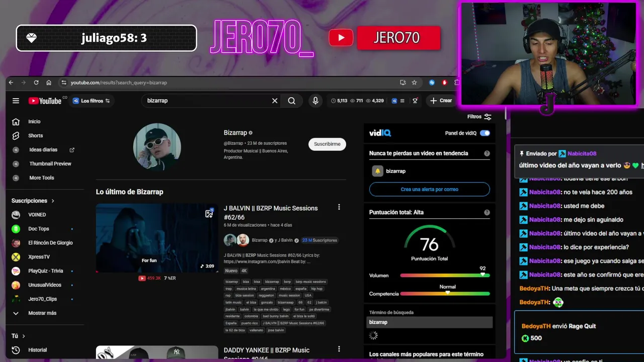
Task: Click the vidIQ achievements medal icon
Action: click(415, 101)
